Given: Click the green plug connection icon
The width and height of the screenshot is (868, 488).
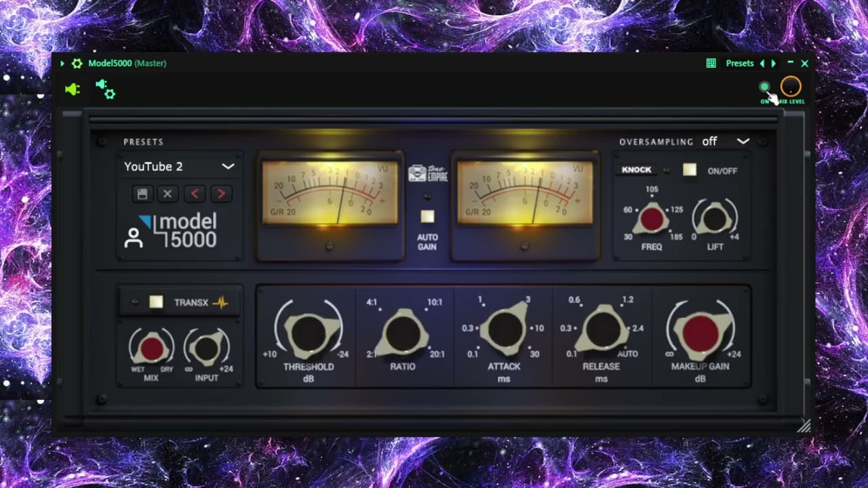Looking at the screenshot, I should click(x=73, y=89).
